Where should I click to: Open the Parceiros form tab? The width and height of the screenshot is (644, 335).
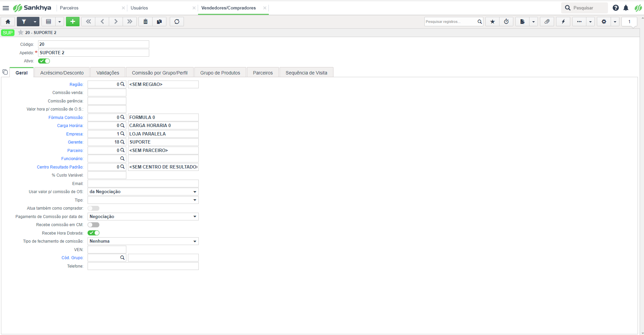tap(263, 72)
